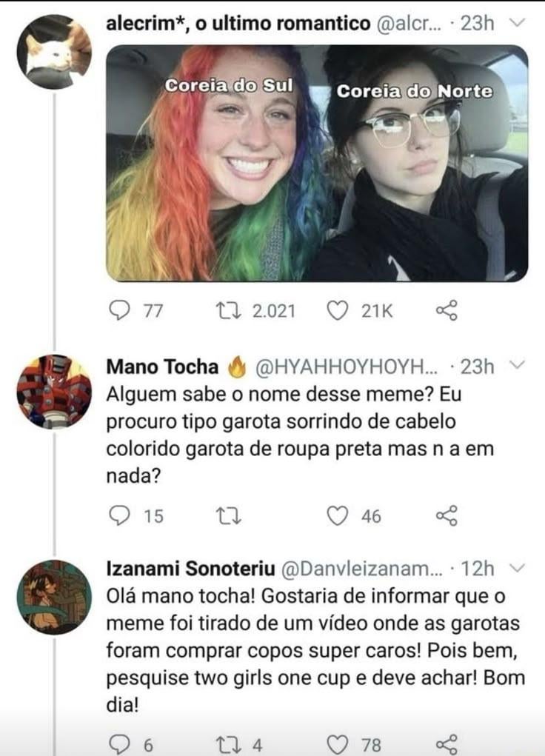Open the Coreia do Sul/Norte meme image

tap(317, 164)
